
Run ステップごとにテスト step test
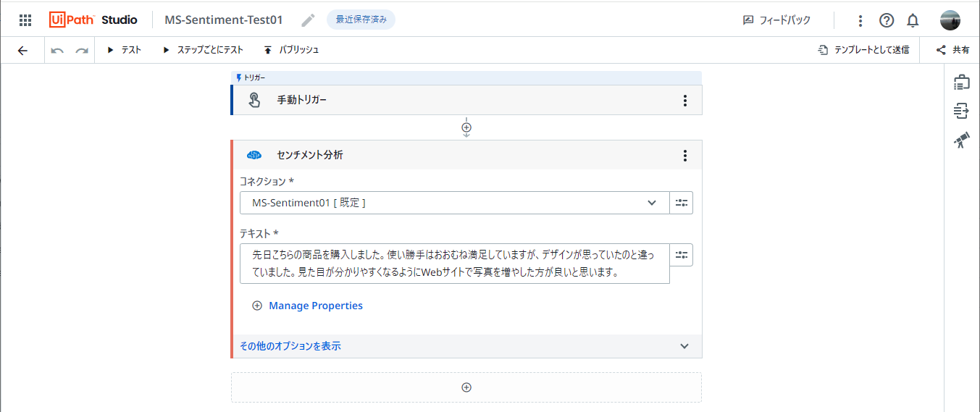coord(203,50)
